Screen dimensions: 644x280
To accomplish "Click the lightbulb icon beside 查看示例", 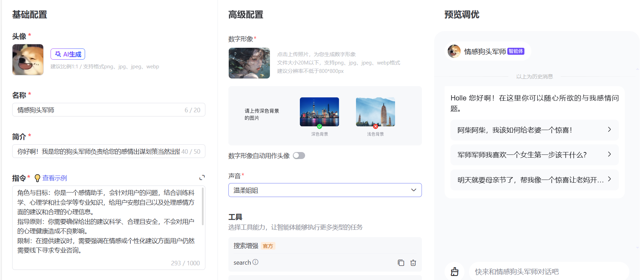I will point(37,178).
